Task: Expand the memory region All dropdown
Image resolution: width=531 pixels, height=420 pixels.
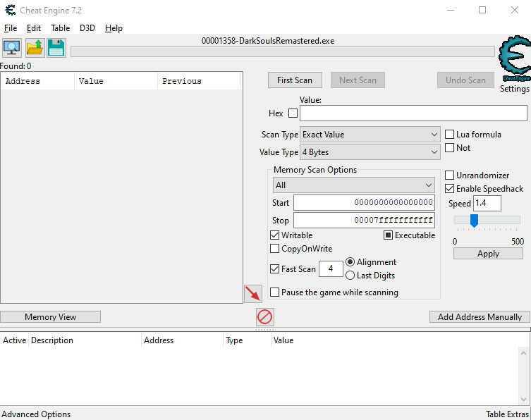Action: tap(354, 185)
